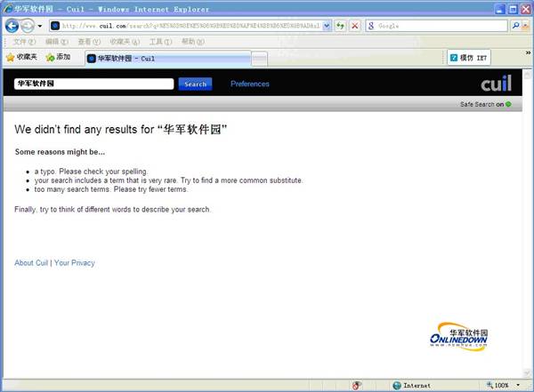Stop loading with the red X icon

click(x=354, y=26)
